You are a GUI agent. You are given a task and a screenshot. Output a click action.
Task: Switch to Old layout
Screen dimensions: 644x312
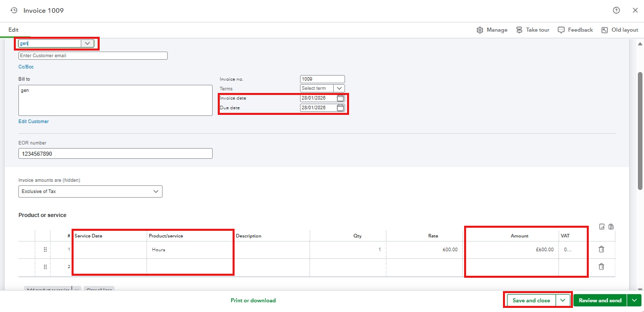pyautogui.click(x=619, y=30)
